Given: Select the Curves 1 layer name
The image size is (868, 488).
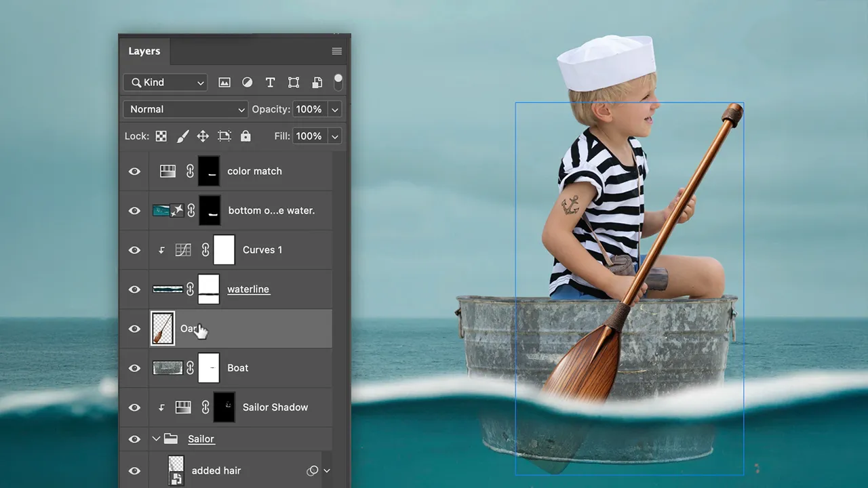Looking at the screenshot, I should click(x=262, y=250).
